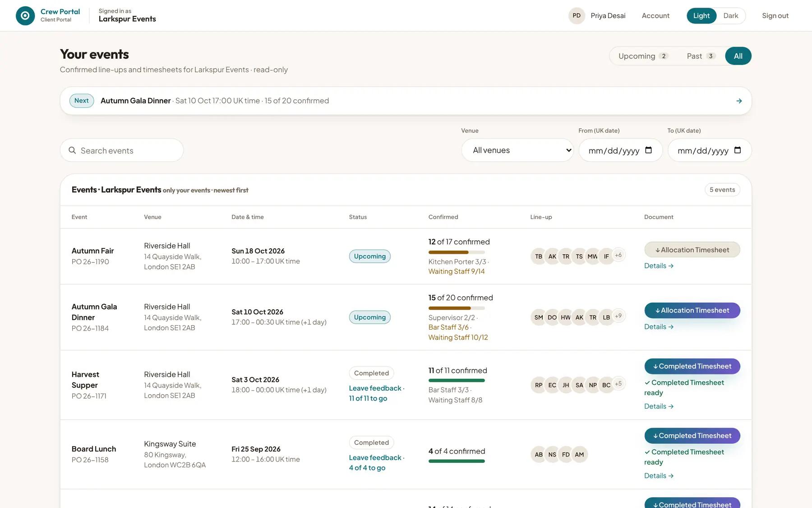Switch theme to Dark
Viewport: 812px width, 508px height.
pos(731,16)
